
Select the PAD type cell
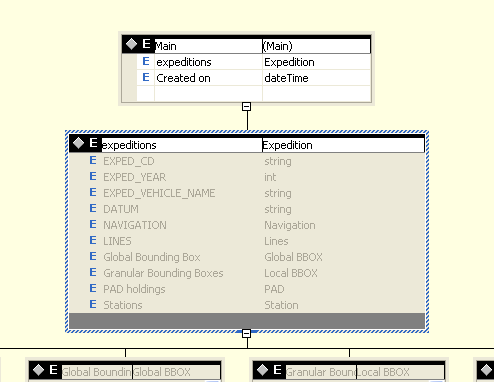(x=274, y=289)
